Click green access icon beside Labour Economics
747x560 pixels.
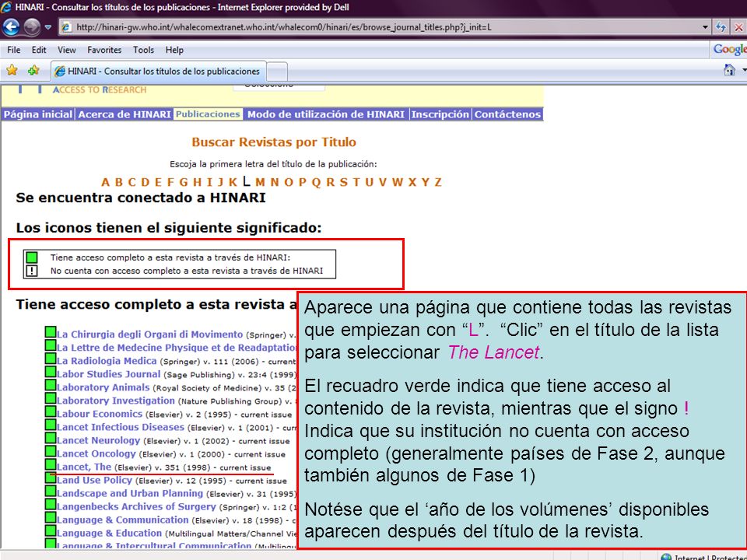[x=51, y=411]
